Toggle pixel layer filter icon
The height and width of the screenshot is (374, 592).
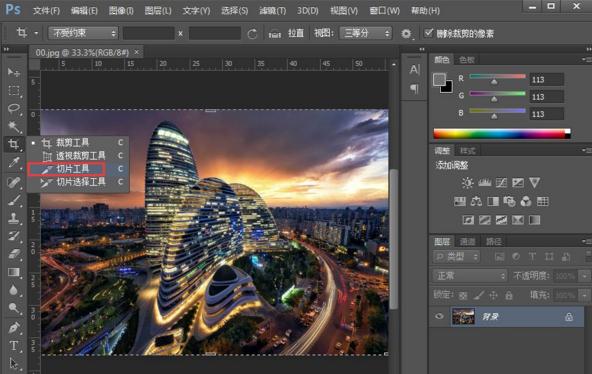point(499,257)
